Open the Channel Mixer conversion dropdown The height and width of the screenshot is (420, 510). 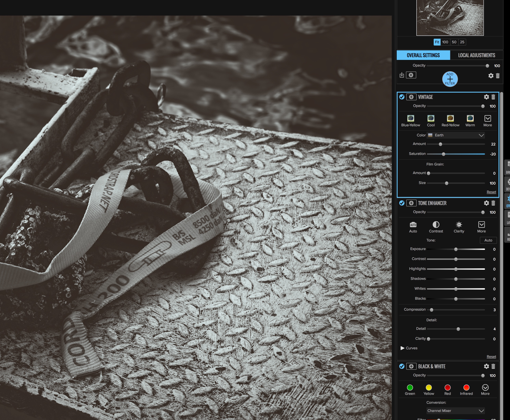point(456,411)
